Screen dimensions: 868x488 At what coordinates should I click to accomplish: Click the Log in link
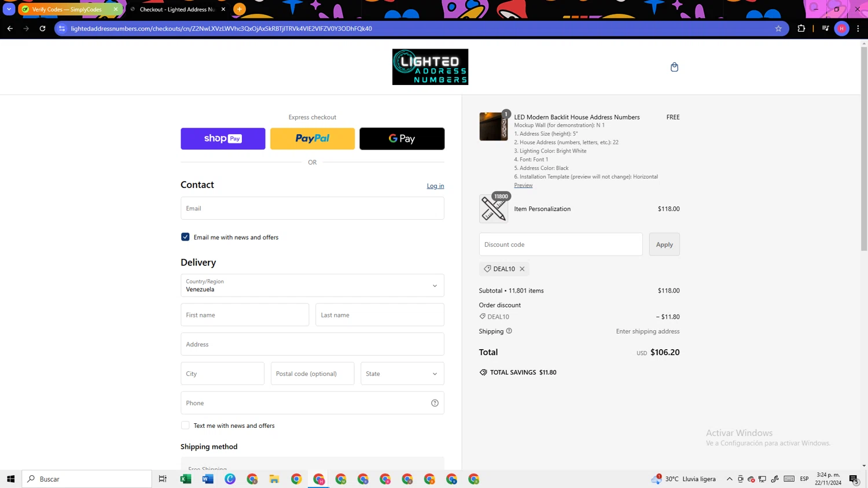[x=435, y=186]
